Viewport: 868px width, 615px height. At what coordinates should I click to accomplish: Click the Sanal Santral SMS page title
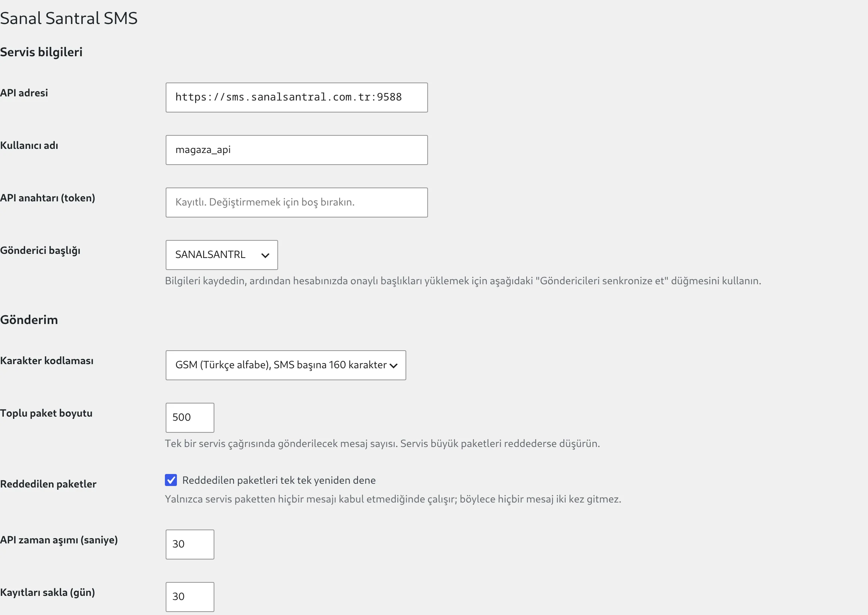click(69, 18)
